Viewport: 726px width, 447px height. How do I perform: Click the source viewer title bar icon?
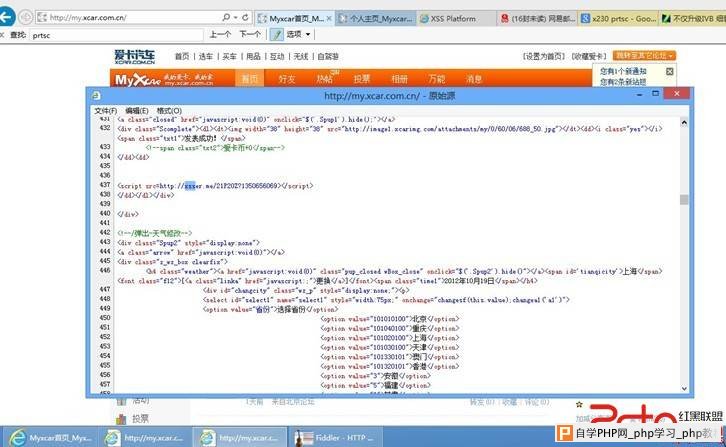96,95
